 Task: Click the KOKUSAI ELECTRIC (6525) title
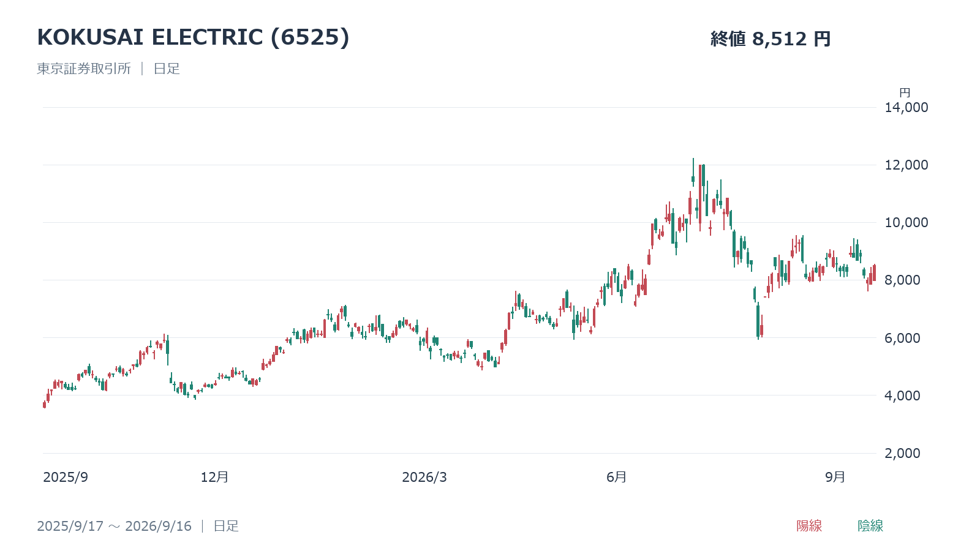click(x=194, y=37)
